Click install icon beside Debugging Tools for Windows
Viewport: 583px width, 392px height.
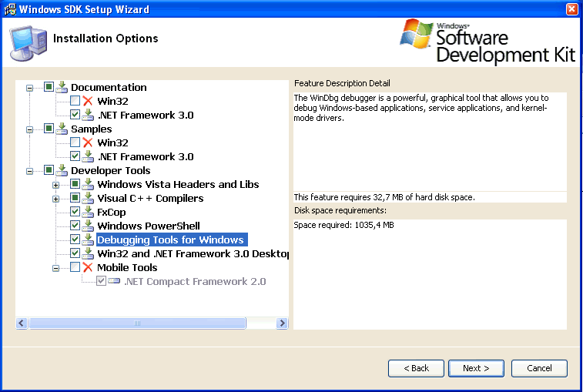pos(88,240)
